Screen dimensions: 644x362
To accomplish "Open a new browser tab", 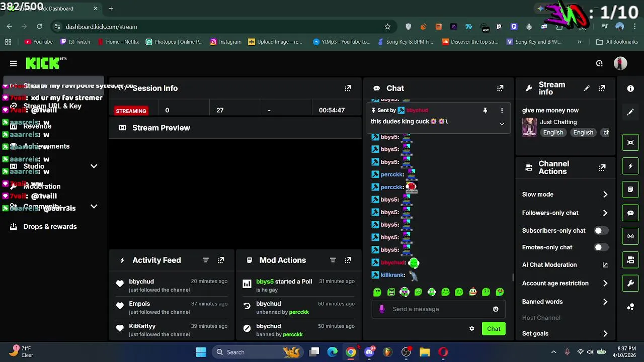I will coord(111,9).
